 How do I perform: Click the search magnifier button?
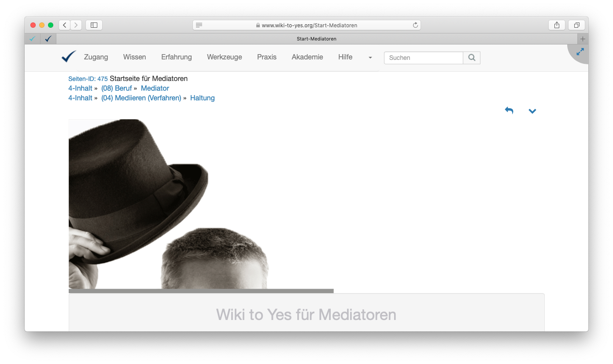click(x=472, y=58)
